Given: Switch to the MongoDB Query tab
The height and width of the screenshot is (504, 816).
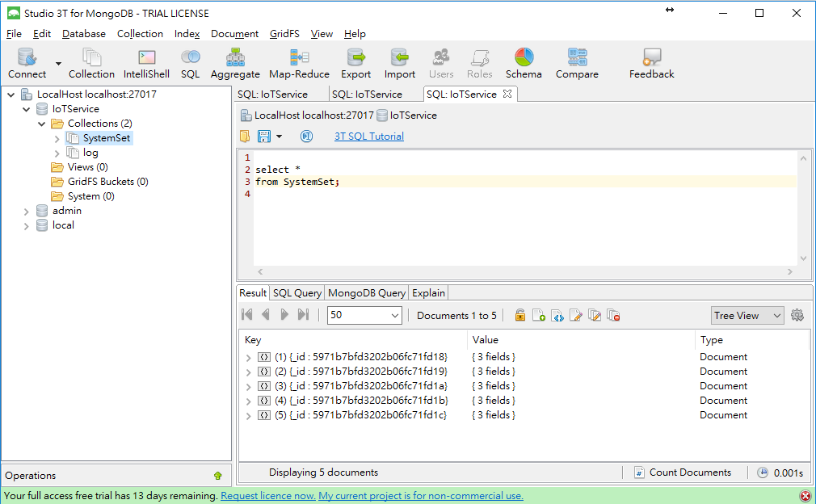Looking at the screenshot, I should (x=367, y=293).
